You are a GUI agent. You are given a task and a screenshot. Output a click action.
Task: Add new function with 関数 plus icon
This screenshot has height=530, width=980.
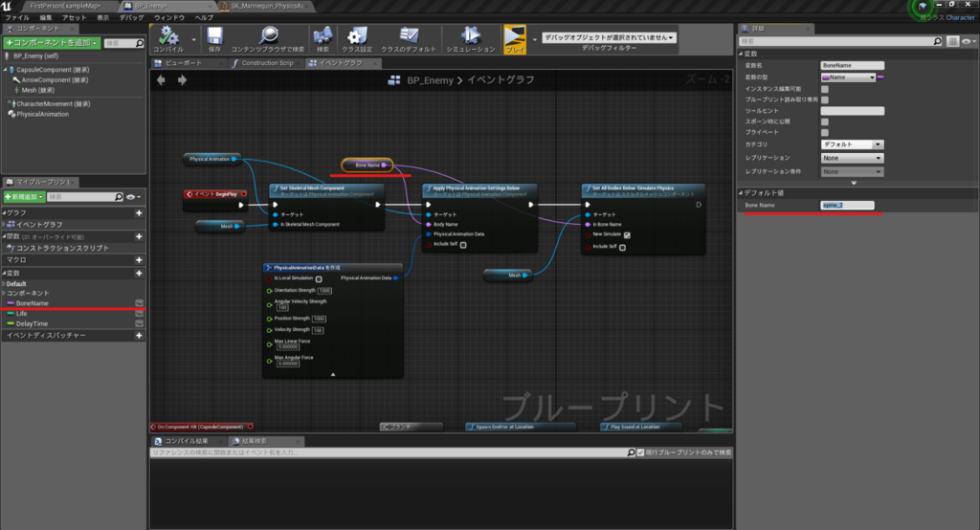[x=139, y=236]
